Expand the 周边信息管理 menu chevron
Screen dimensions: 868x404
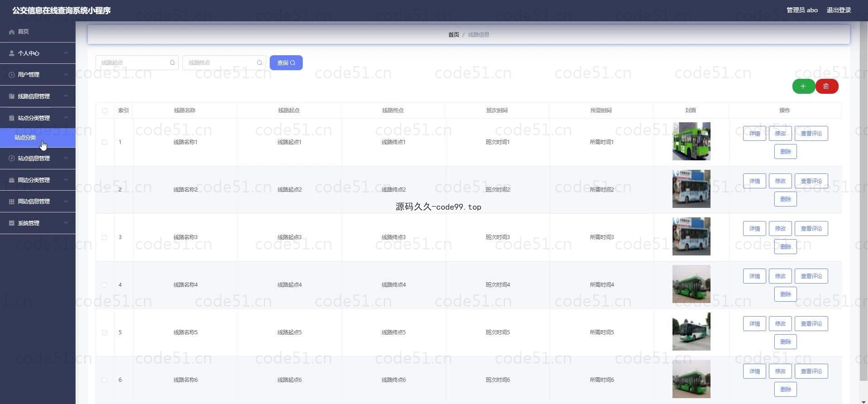[x=66, y=202]
